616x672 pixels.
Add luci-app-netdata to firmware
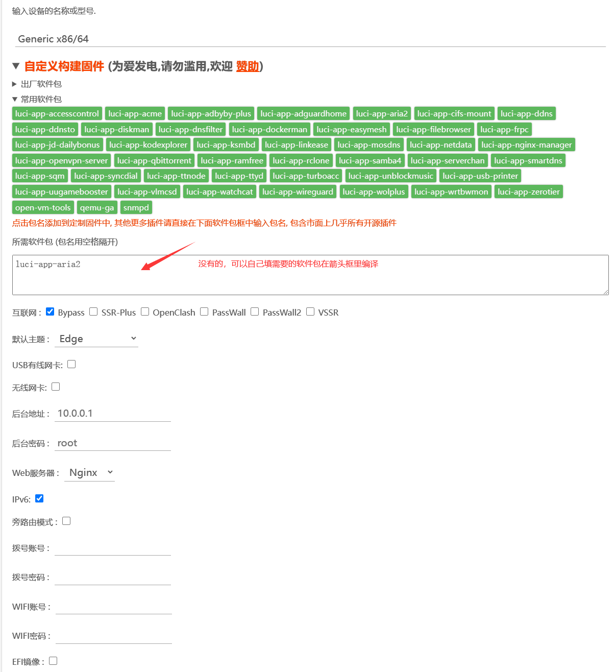click(441, 145)
